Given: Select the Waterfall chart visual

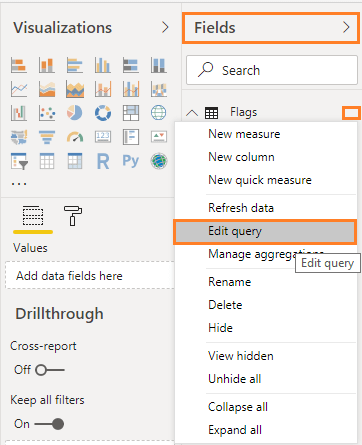Looking at the screenshot, I should pyautogui.click(x=19, y=113).
